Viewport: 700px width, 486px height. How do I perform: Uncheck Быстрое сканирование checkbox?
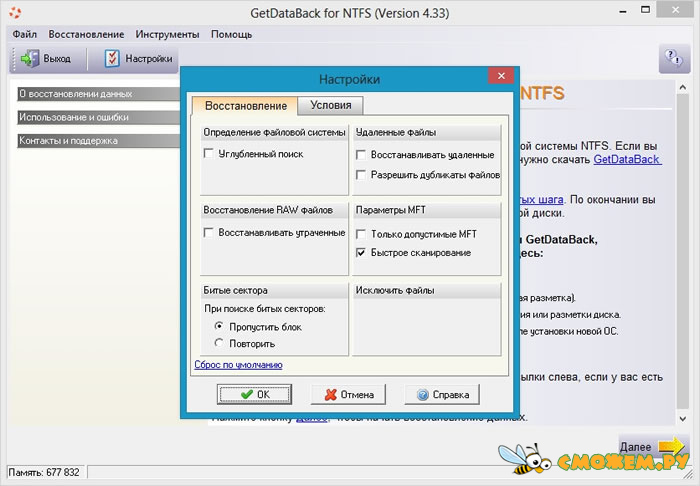coord(361,253)
